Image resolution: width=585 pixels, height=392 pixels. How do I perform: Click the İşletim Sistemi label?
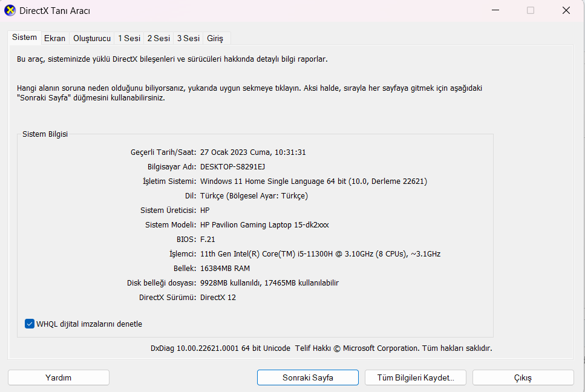(169, 181)
